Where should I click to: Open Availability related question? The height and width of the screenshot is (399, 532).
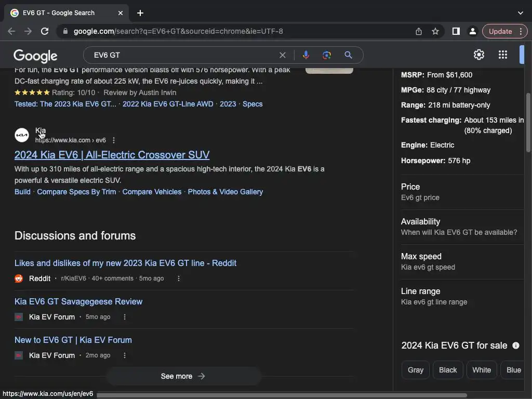click(x=462, y=227)
